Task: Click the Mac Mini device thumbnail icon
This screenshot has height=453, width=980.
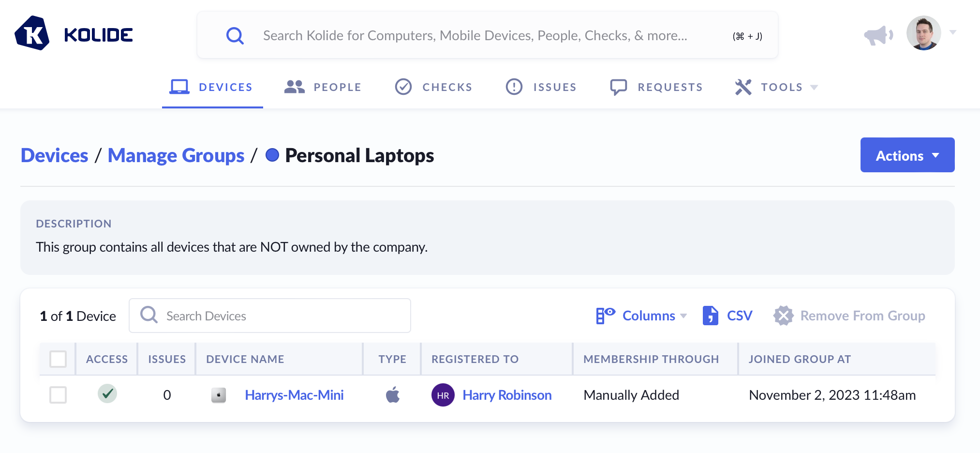Action: coord(219,395)
